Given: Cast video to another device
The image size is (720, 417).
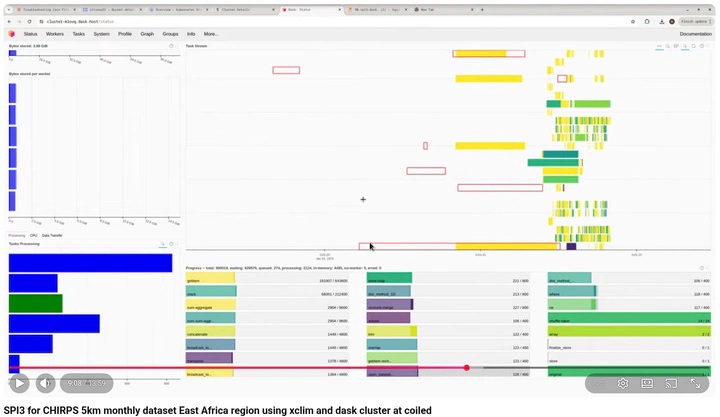Looking at the screenshot, I should coord(671,383).
